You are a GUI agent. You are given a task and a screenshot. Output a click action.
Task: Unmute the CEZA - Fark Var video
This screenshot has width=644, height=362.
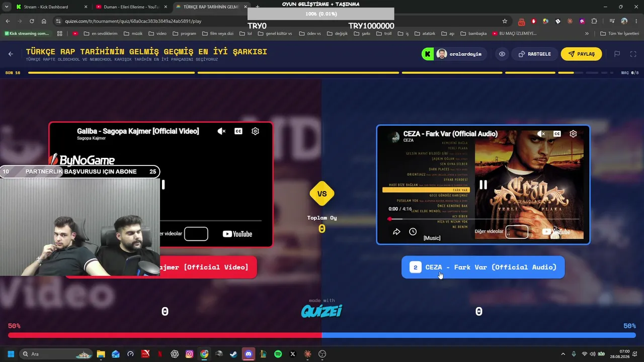[541, 134]
